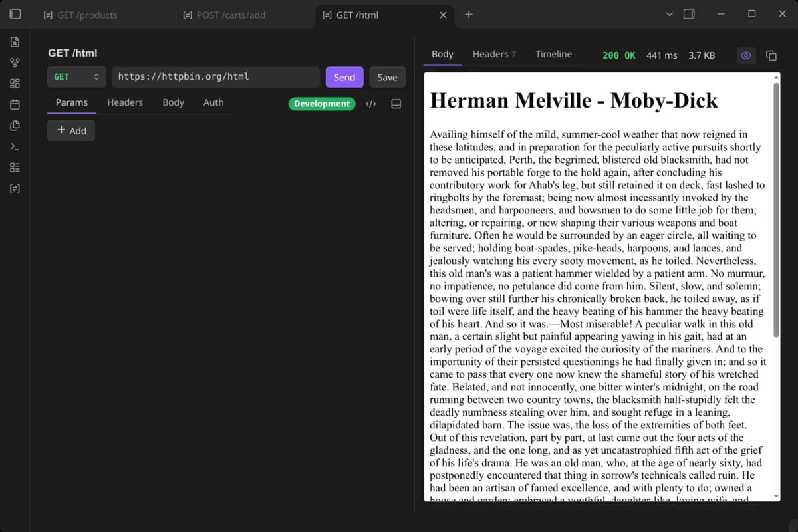
Task: Open the git branch sidebar icon
Action: pyautogui.click(x=15, y=63)
